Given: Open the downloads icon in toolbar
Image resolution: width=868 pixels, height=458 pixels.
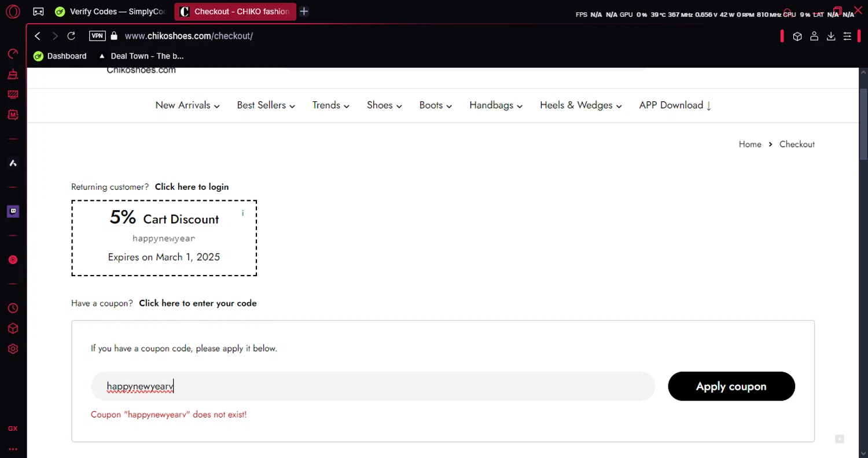Looking at the screenshot, I should (x=831, y=36).
